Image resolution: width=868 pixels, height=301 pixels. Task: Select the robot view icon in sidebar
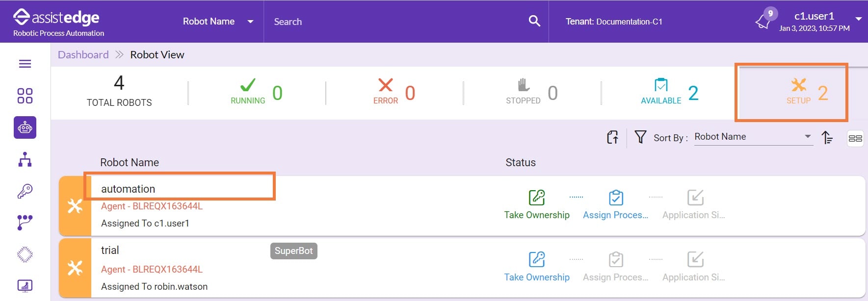coord(25,127)
